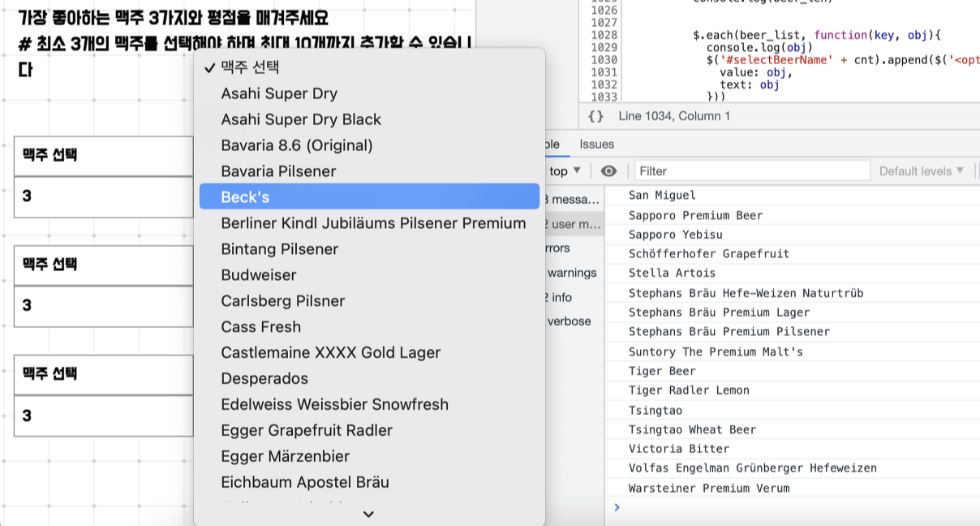
Task: Select Eichbaum Apostel Bräu option
Action: (369, 482)
